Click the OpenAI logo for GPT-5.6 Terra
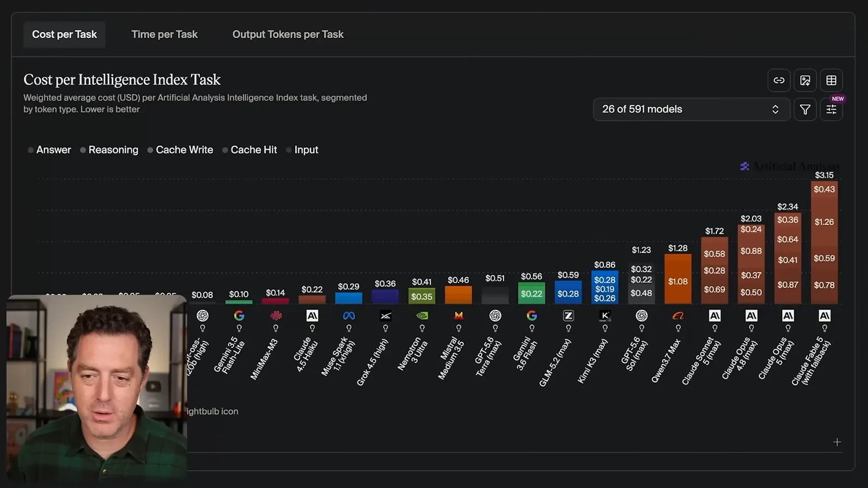This screenshot has height=488, width=868. pos(495,316)
